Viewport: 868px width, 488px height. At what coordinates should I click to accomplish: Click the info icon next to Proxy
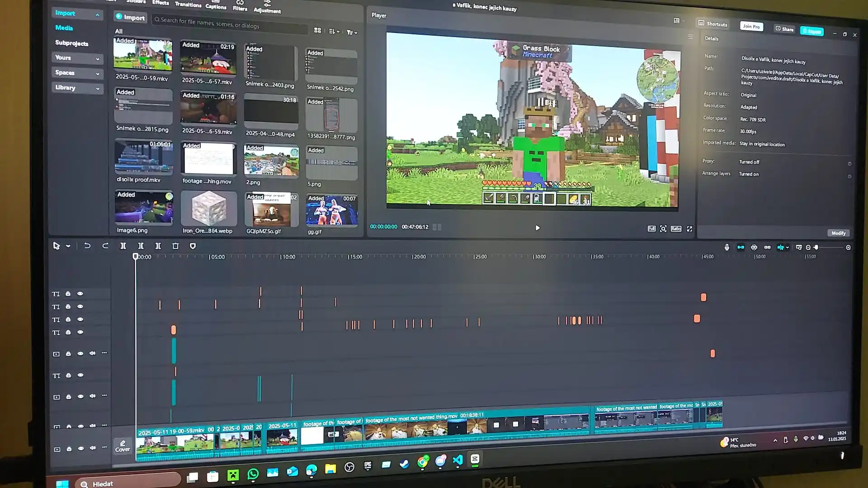(x=849, y=164)
